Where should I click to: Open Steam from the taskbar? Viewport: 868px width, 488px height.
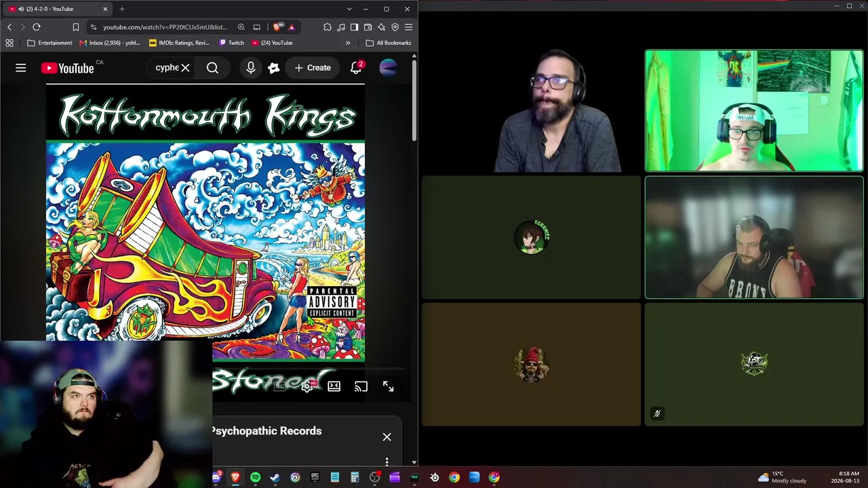275,477
